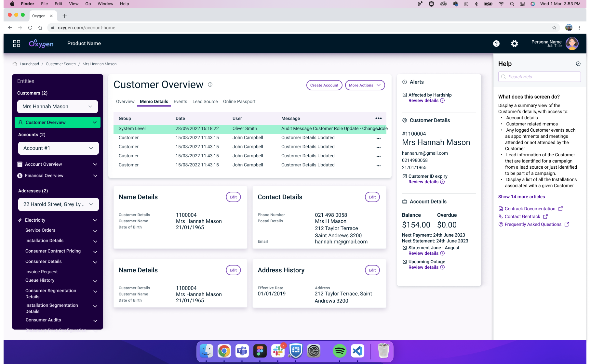The width and height of the screenshot is (590, 364).
Task: Select the Online Passport tab
Action: 239,101
